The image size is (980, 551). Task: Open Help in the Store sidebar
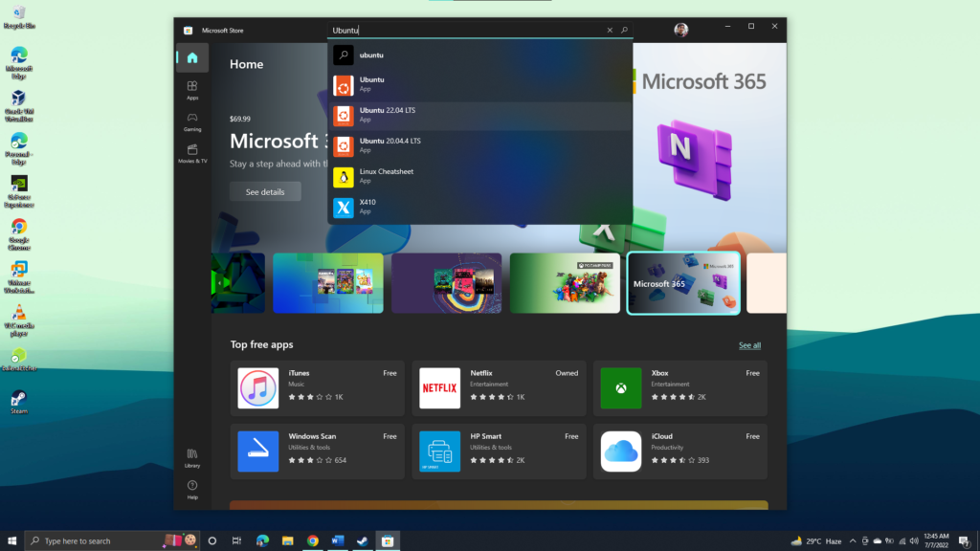pos(191,490)
